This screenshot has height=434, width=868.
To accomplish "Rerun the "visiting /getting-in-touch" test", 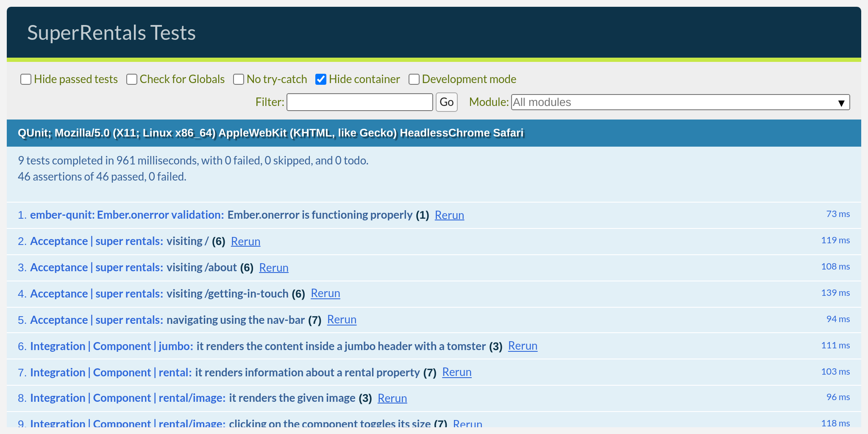I will [325, 293].
